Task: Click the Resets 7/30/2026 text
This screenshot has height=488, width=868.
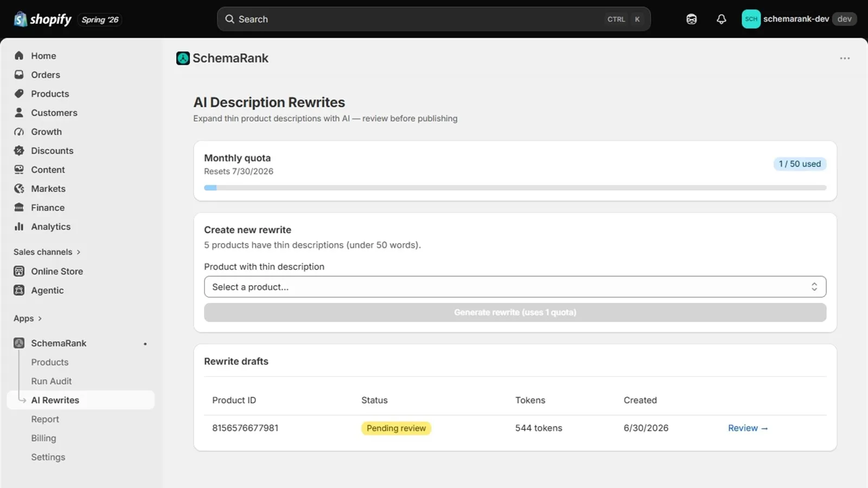Action: pyautogui.click(x=239, y=171)
